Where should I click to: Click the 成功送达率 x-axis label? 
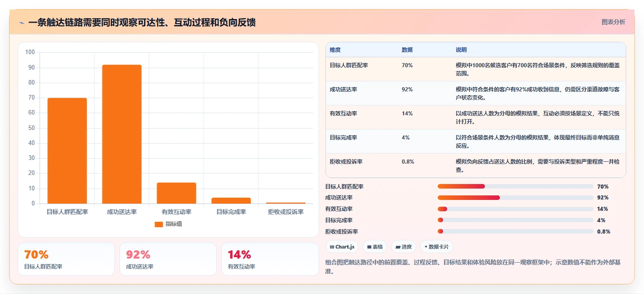[x=122, y=212]
